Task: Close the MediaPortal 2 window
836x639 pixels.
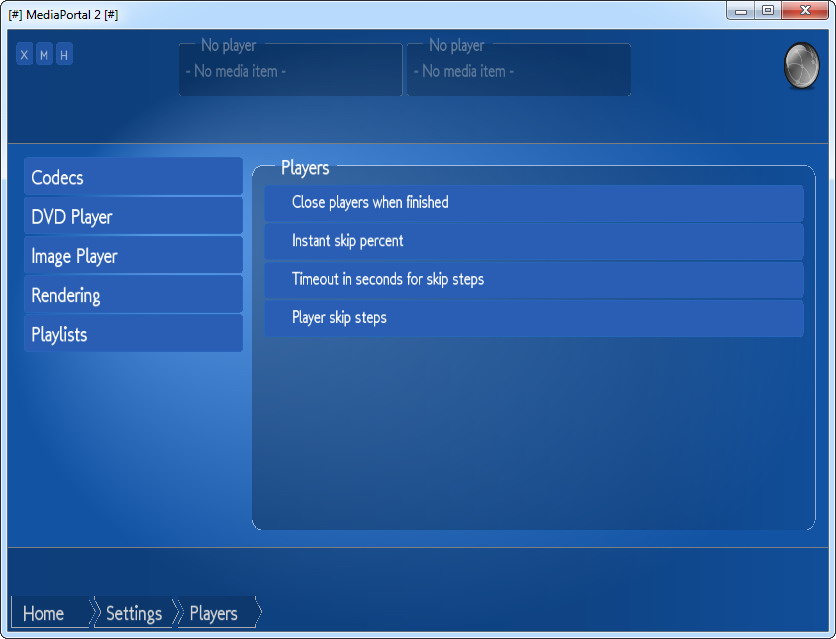Action: pos(805,11)
